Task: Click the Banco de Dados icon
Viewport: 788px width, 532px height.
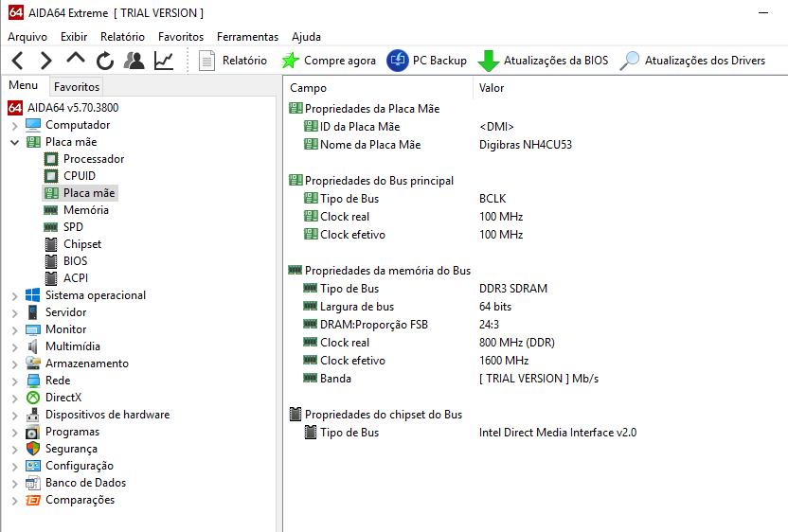Action: tap(32, 483)
